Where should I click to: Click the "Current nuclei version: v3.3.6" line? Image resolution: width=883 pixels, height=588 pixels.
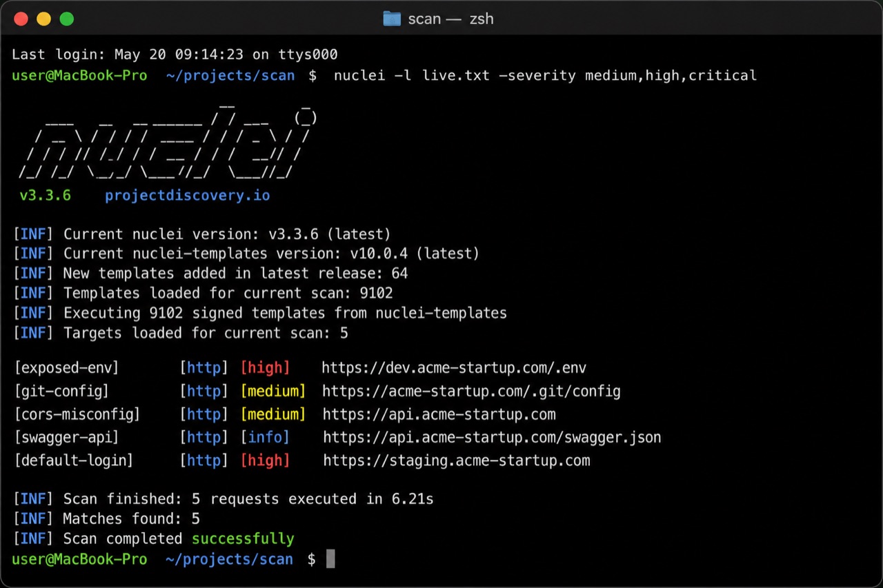[x=202, y=234]
